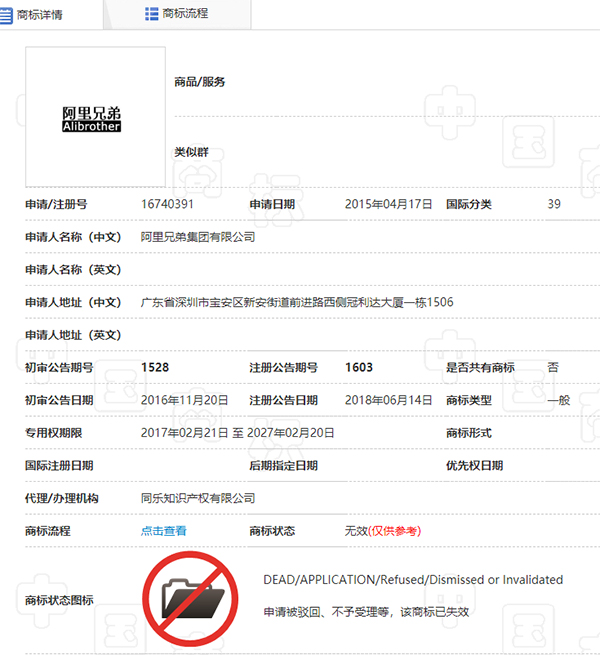Screen dimensions: 600x655
Task: Select the DEAD/APPLICATION/Refused status text
Action: (413, 580)
